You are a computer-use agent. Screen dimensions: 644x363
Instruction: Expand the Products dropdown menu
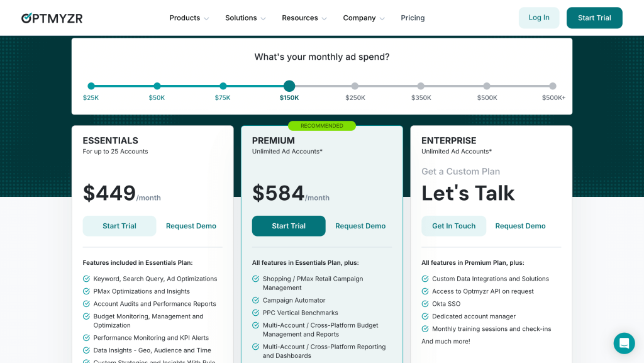point(184,18)
